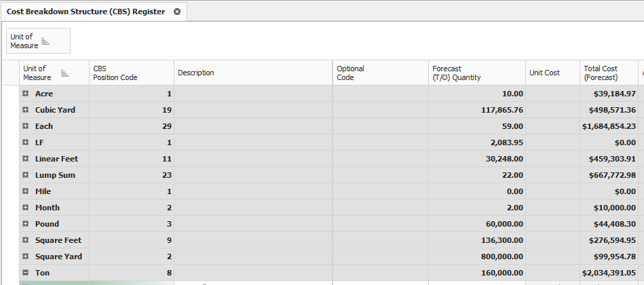This screenshot has width=644, height=285.
Task: Expand the Cubic Yard group row
Action: click(25, 110)
